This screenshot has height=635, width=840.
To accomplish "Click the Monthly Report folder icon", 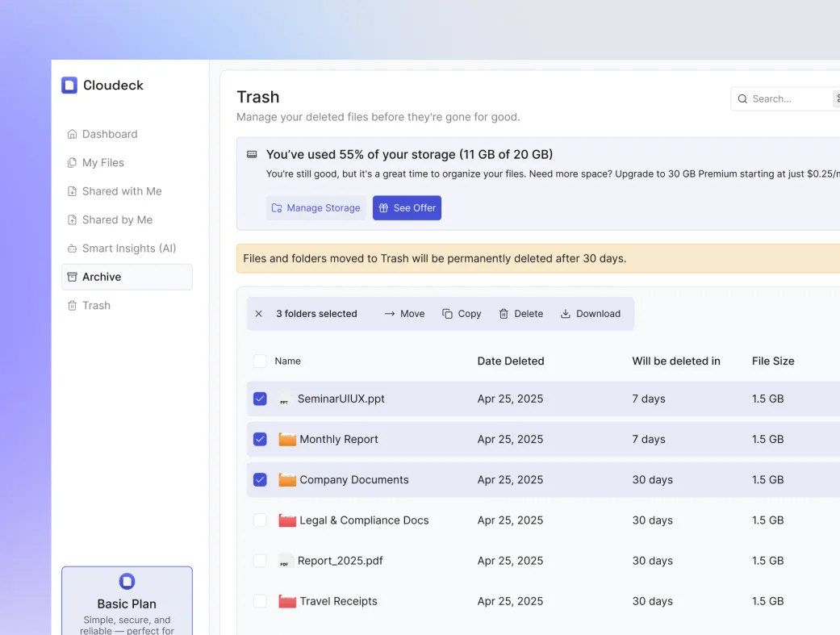I will pos(287,440).
